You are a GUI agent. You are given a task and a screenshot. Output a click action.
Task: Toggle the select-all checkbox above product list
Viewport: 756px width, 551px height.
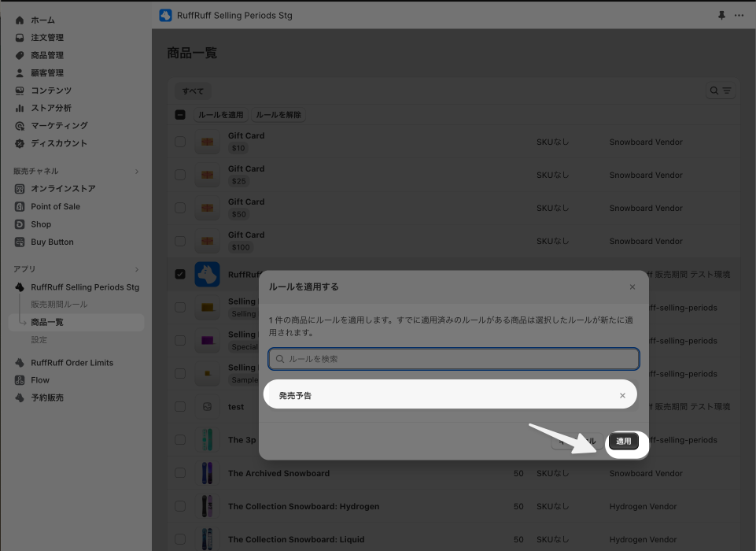tap(180, 115)
